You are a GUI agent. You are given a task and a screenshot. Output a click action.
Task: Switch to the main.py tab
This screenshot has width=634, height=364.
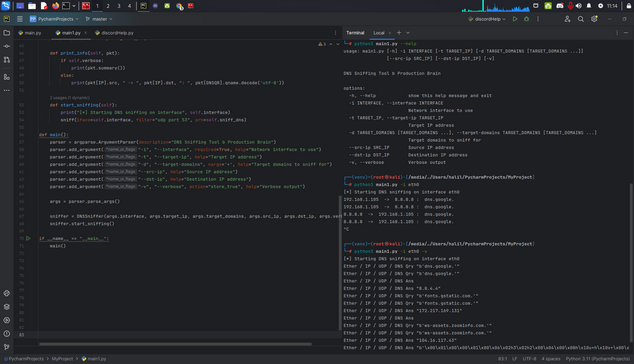pyautogui.click(x=30, y=33)
